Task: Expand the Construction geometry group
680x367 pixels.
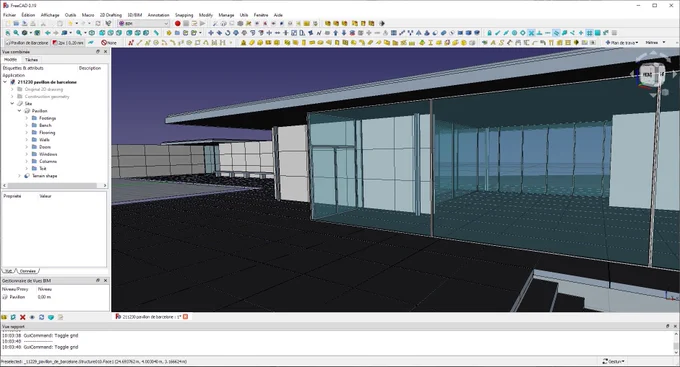Action: pyautogui.click(x=12, y=97)
